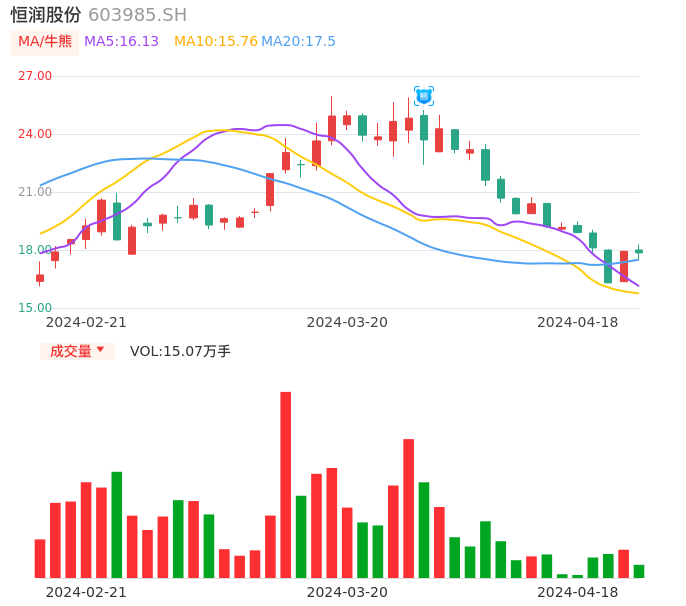Click 2024-02-21 date under price chart
The width and height of the screenshot is (686, 606).
coord(86,322)
